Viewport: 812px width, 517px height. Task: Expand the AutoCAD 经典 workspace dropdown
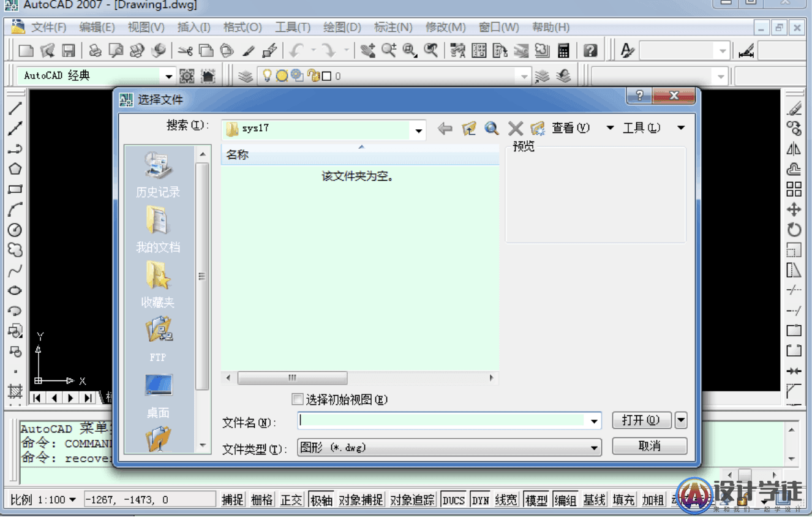(169, 77)
